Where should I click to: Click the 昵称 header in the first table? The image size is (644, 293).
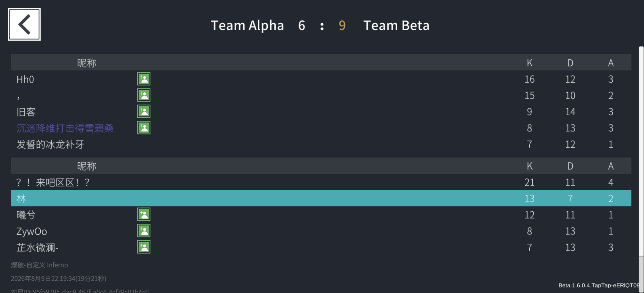[x=87, y=63]
